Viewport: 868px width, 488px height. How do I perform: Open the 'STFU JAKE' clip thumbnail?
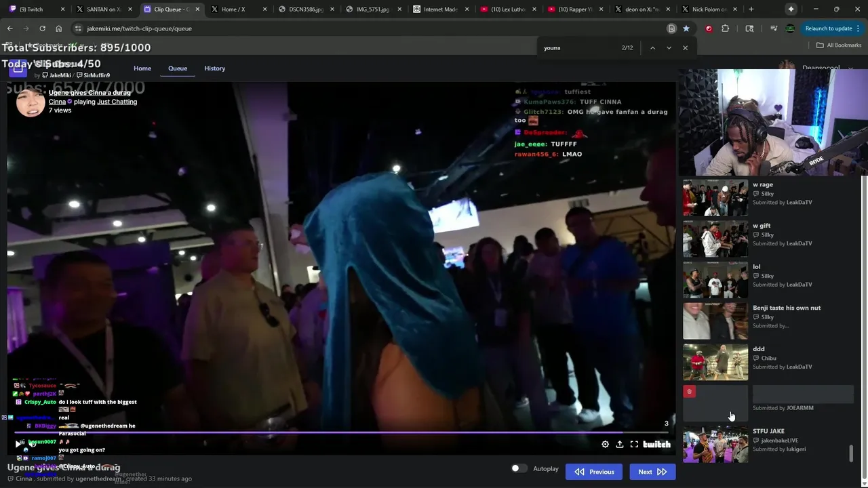point(715,444)
